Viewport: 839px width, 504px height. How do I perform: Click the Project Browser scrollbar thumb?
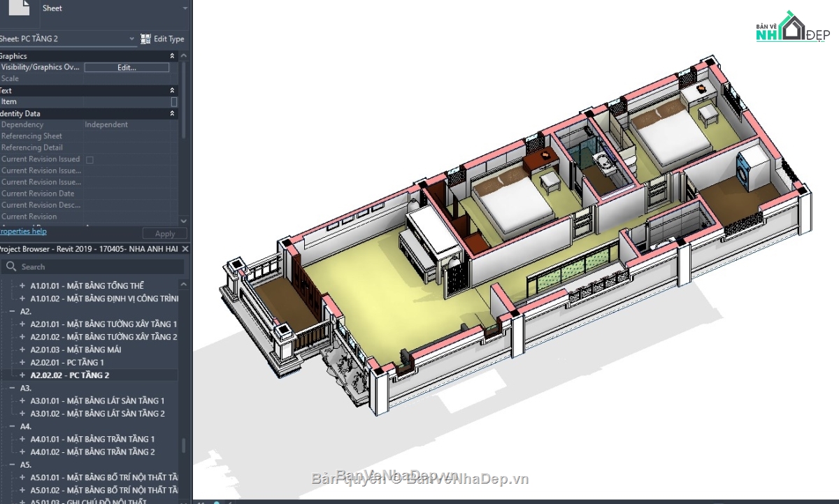[x=184, y=445]
